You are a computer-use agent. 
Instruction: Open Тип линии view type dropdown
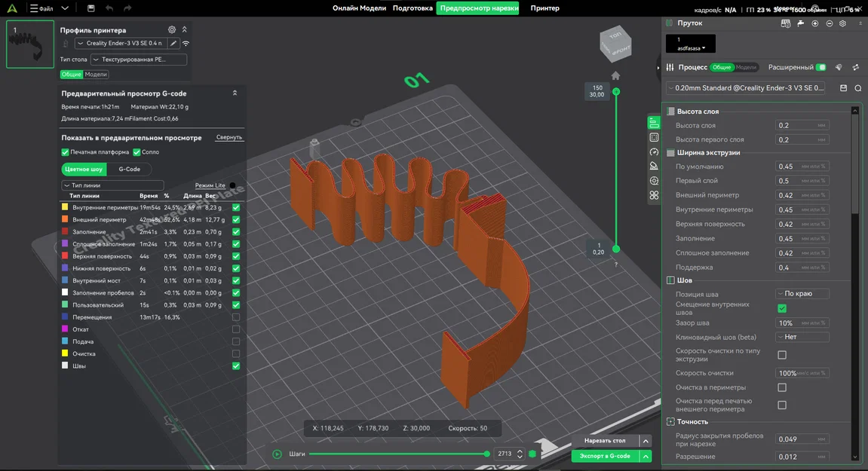[112, 185]
